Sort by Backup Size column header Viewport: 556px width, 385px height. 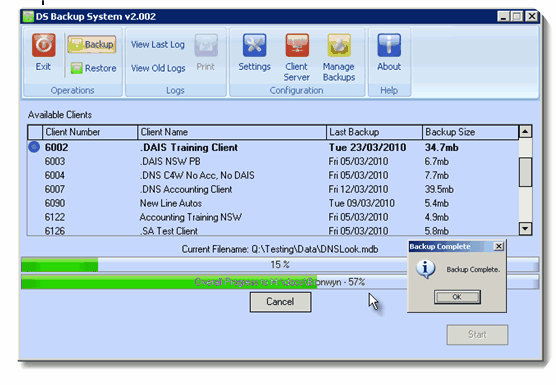point(470,132)
